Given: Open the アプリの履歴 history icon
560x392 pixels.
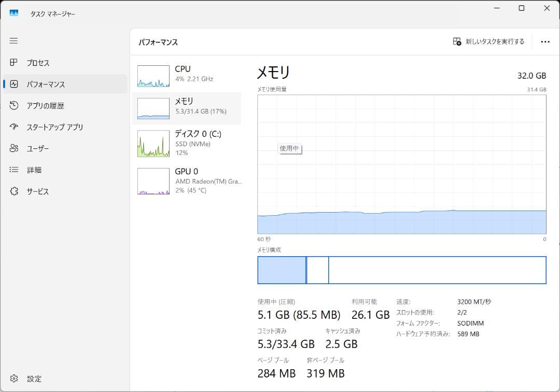Looking at the screenshot, I should 14,106.
